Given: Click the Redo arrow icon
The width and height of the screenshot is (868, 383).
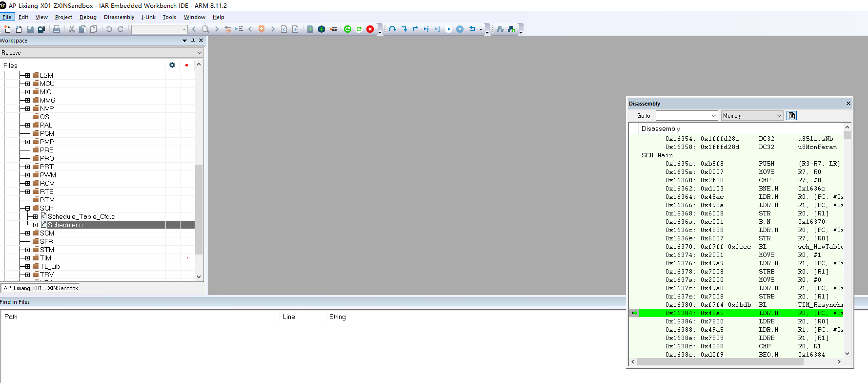Looking at the screenshot, I should point(121,29).
